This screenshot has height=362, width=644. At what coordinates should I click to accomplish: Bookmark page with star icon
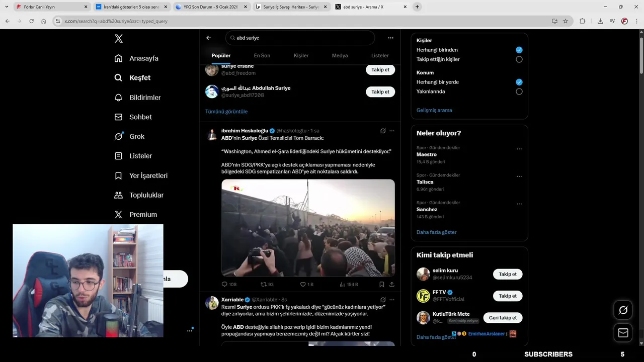tap(566, 21)
